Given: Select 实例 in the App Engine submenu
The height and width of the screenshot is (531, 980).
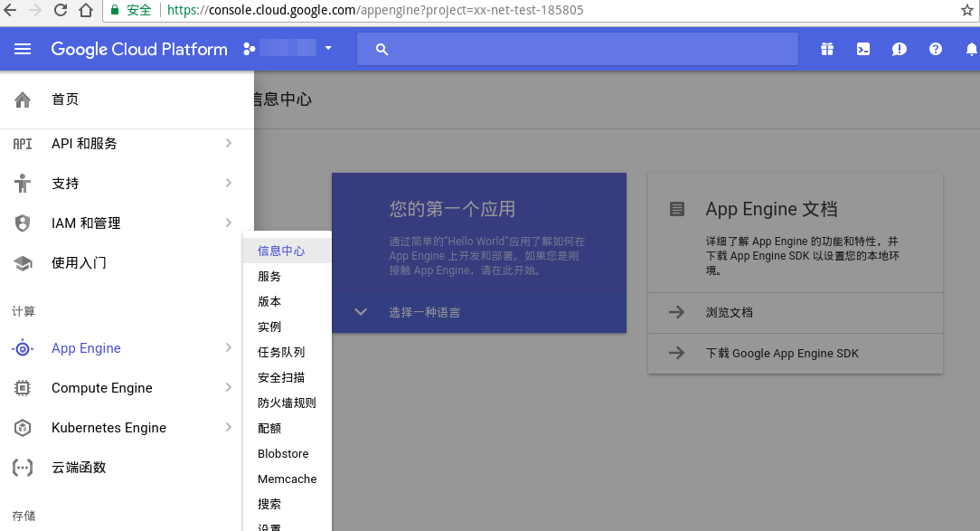Looking at the screenshot, I should (x=287, y=327).
